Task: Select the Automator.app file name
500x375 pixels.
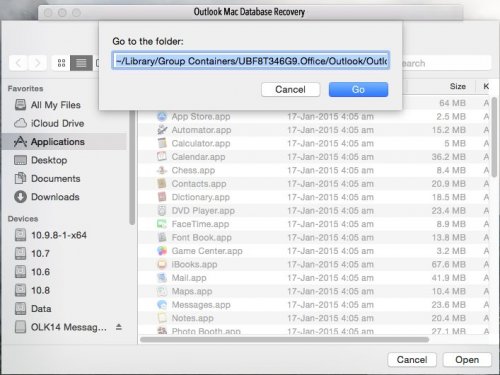Action: coord(201,130)
